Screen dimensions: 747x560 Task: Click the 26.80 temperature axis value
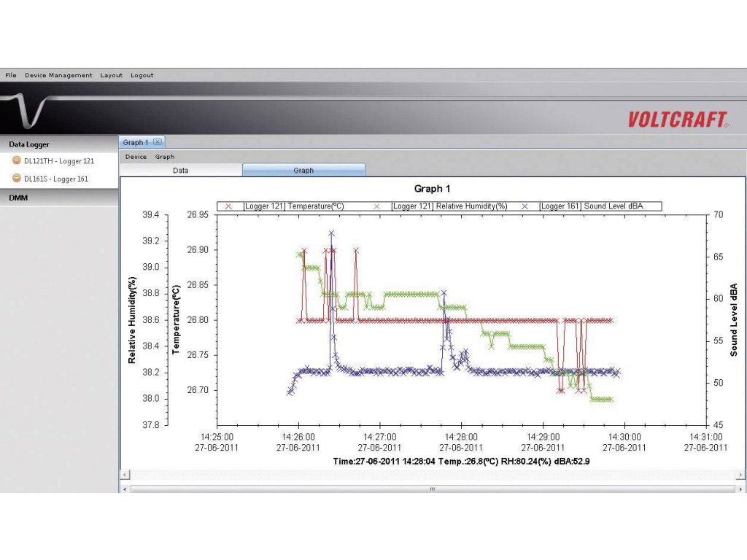click(x=198, y=320)
